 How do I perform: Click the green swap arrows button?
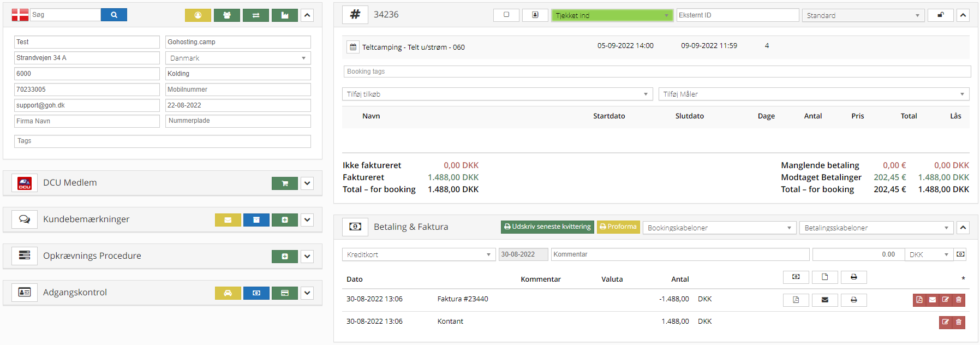(x=255, y=15)
